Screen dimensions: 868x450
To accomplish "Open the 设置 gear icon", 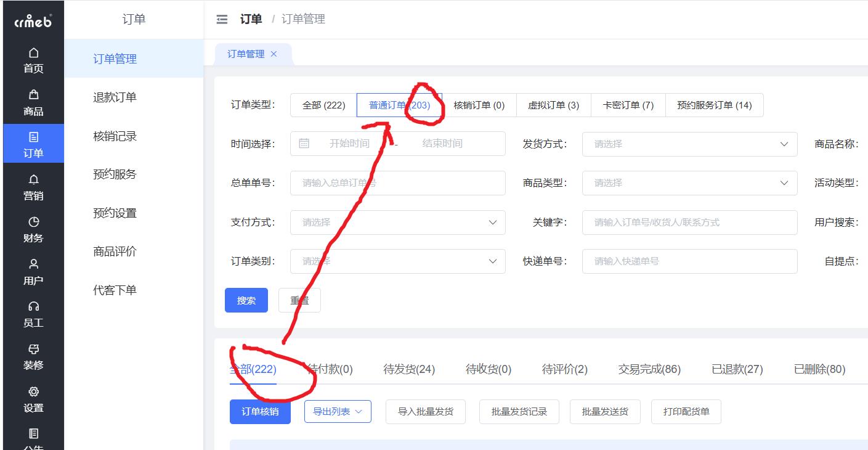I will click(33, 391).
